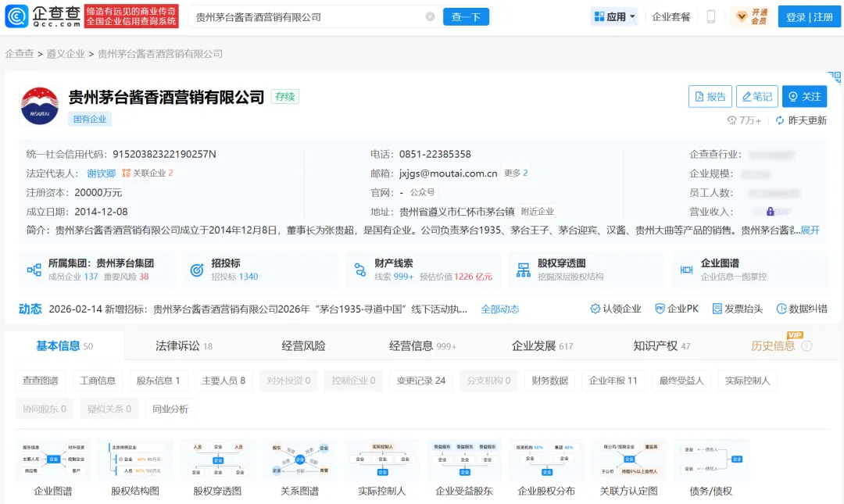Open the 股权穿透图 info card
844x504 pixels.
tap(587, 270)
